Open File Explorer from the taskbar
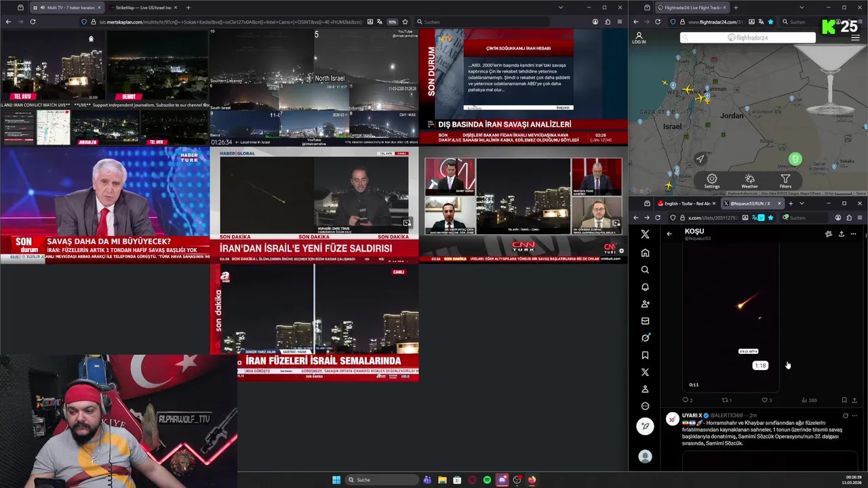This screenshot has width=868, height=488. coord(442,480)
